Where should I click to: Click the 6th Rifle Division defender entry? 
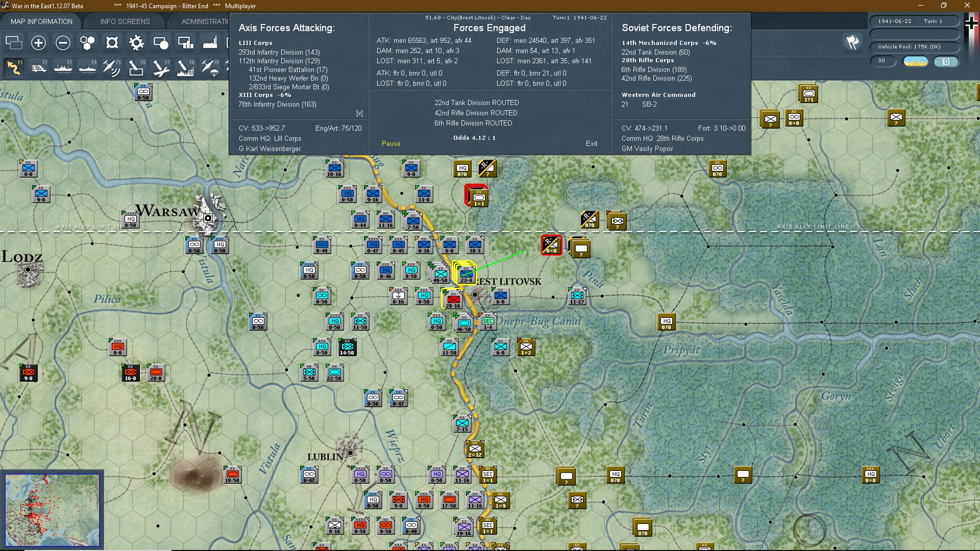click(x=654, y=70)
